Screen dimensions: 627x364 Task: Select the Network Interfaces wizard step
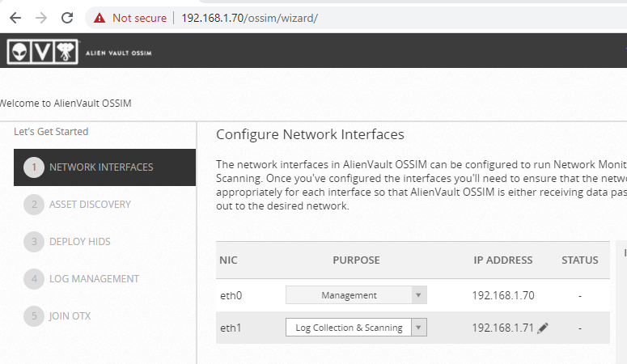click(x=104, y=167)
